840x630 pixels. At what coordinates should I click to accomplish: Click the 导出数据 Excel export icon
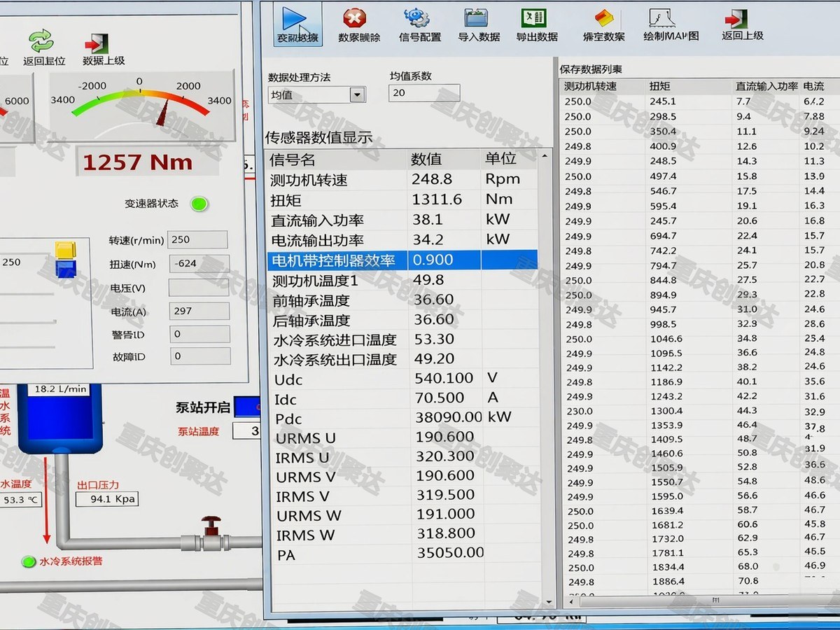pos(534,17)
